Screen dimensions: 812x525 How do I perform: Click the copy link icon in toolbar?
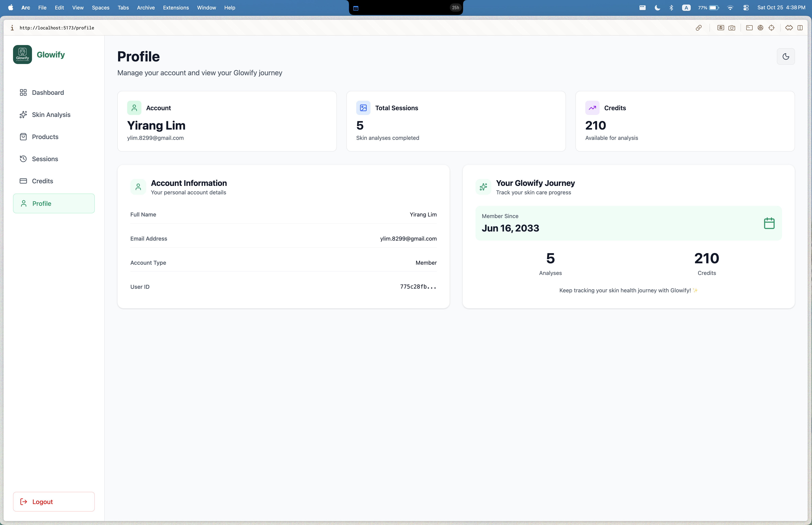click(x=698, y=28)
